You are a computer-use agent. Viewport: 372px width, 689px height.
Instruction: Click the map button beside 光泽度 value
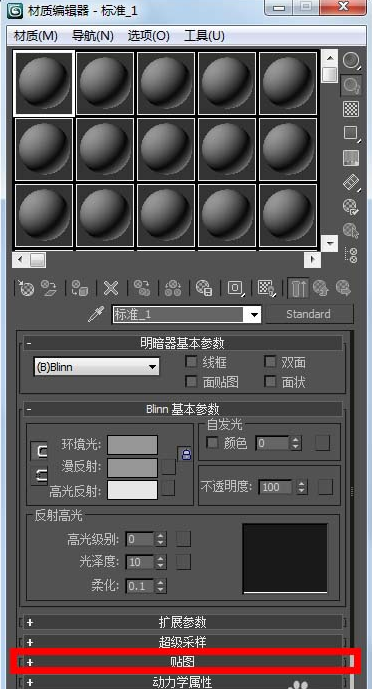[184, 562]
